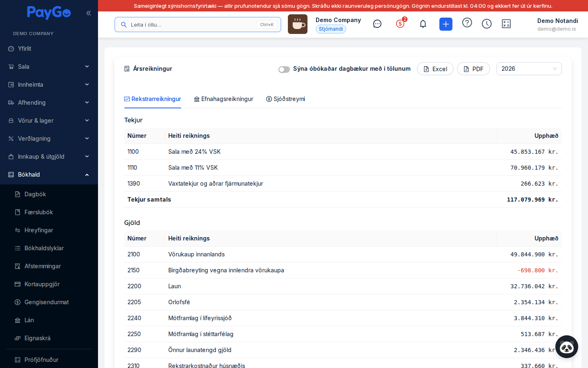Expand the Innkaup & útgjöld menu
The image size is (588, 368).
tap(49, 157)
